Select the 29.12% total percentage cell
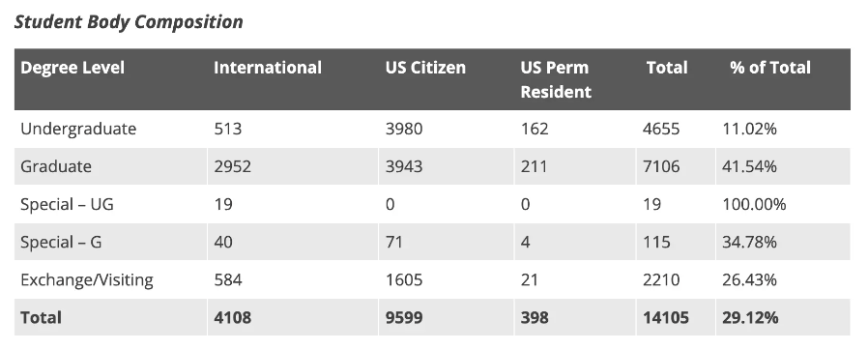This screenshot has height=350, width=868. click(750, 317)
